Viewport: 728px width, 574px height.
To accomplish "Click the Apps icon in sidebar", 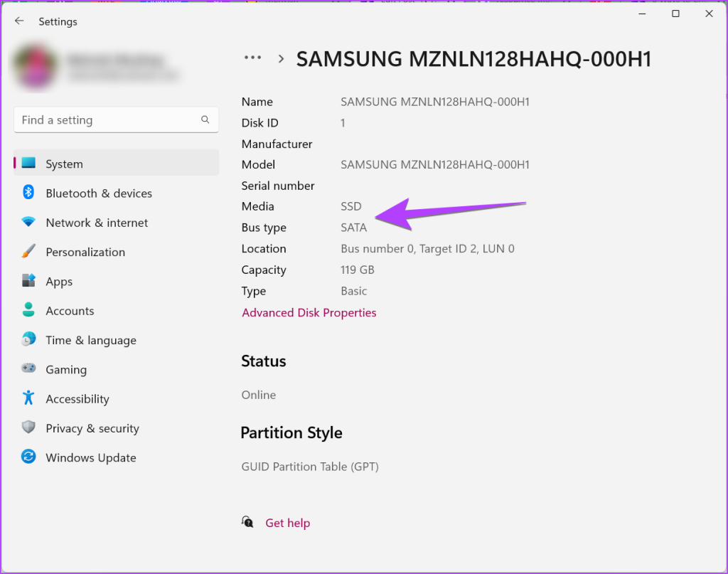I will [28, 280].
